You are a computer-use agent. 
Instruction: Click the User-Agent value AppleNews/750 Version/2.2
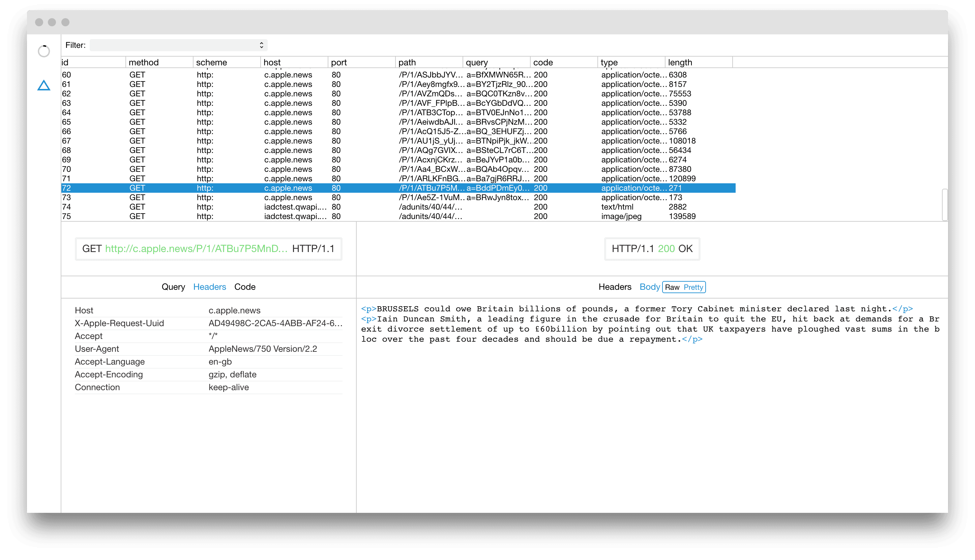click(262, 348)
